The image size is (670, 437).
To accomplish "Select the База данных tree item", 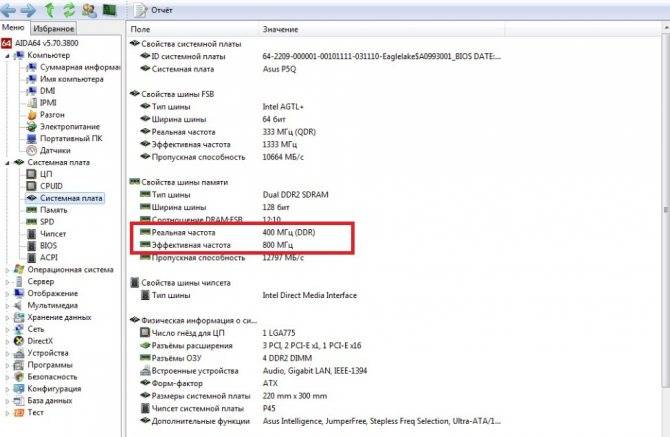I will tap(50, 401).
